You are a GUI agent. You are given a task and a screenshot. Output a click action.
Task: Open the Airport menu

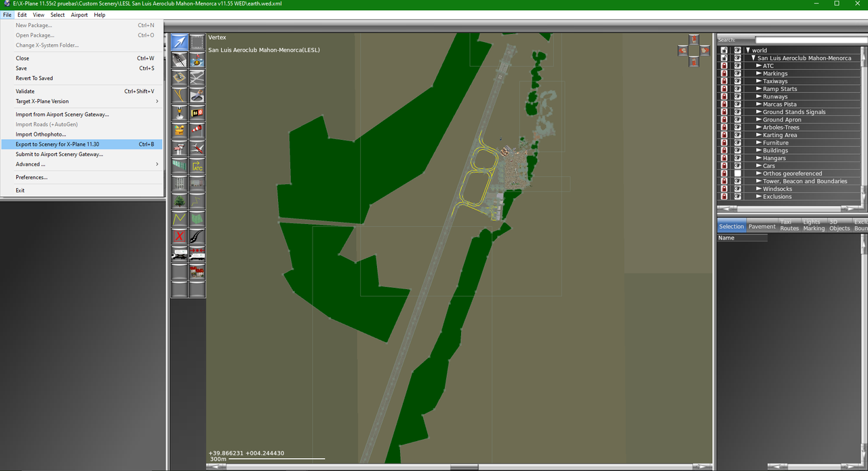[79, 15]
